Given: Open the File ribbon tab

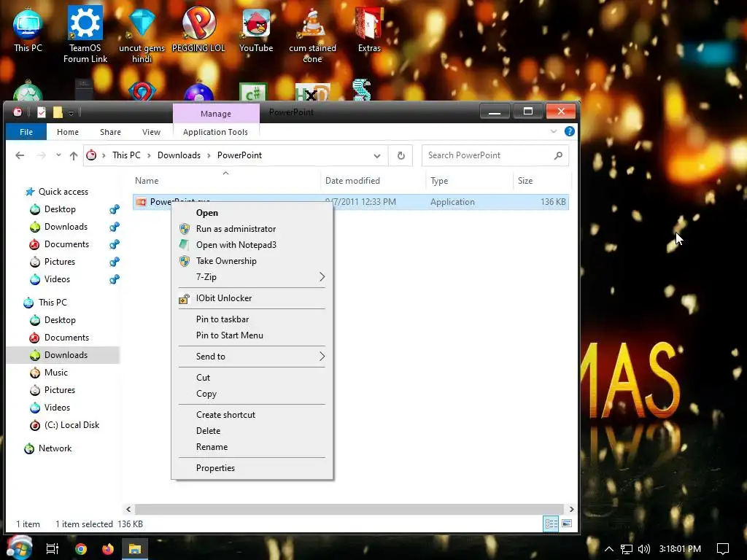Looking at the screenshot, I should coord(26,132).
